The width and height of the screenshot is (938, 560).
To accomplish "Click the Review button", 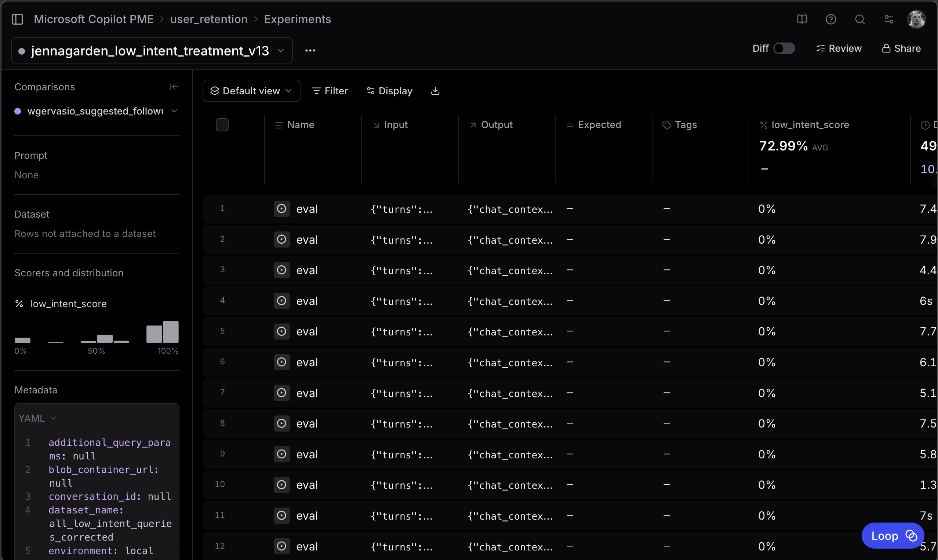I will tap(839, 48).
